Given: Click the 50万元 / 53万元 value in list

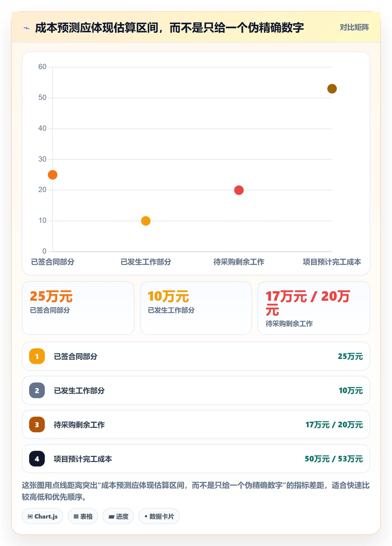Looking at the screenshot, I should 334,459.
